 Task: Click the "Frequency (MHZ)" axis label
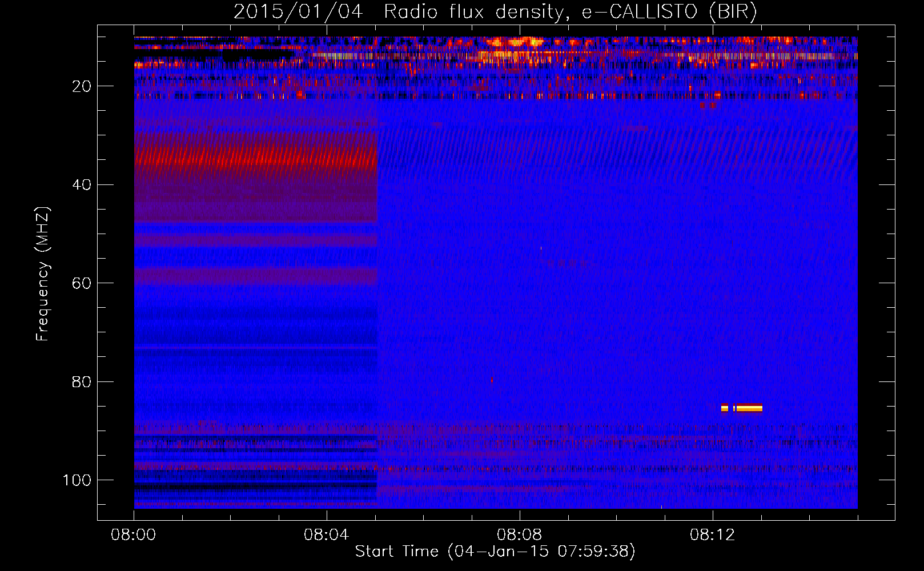point(43,274)
